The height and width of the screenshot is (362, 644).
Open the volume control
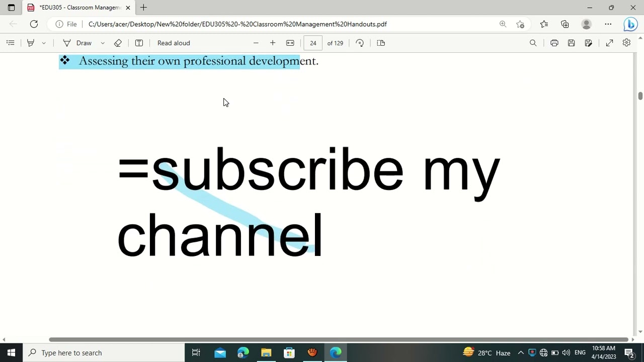(x=566, y=352)
